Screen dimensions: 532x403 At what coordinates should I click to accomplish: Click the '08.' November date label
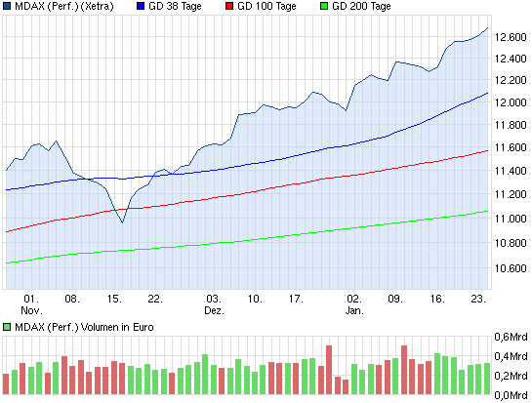click(72, 299)
